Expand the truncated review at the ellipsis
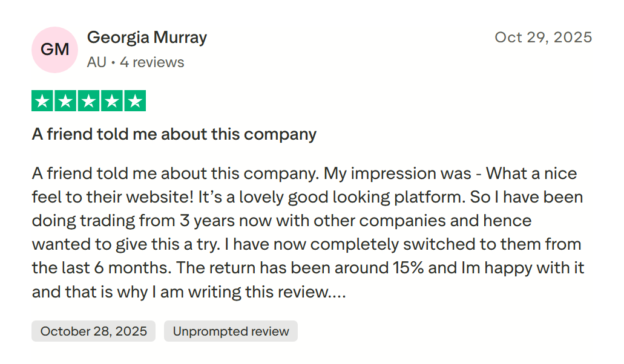624x364 pixels. (x=338, y=292)
